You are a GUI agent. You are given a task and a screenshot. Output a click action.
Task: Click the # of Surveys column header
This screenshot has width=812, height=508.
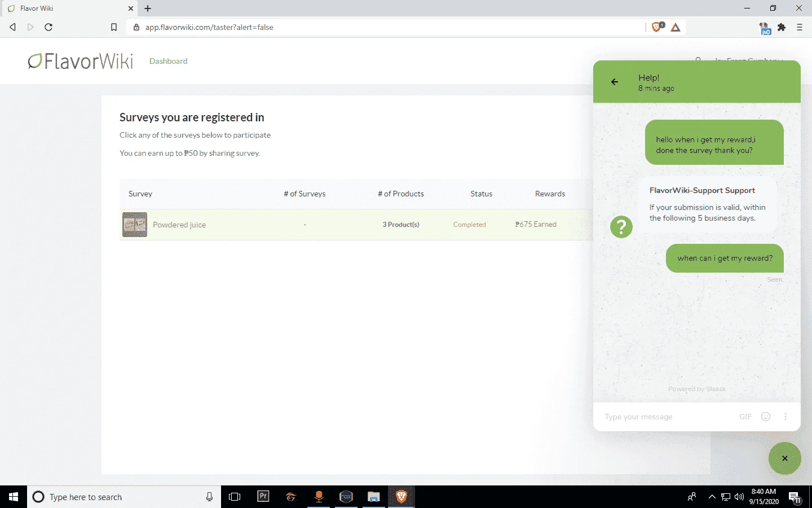pyautogui.click(x=304, y=194)
